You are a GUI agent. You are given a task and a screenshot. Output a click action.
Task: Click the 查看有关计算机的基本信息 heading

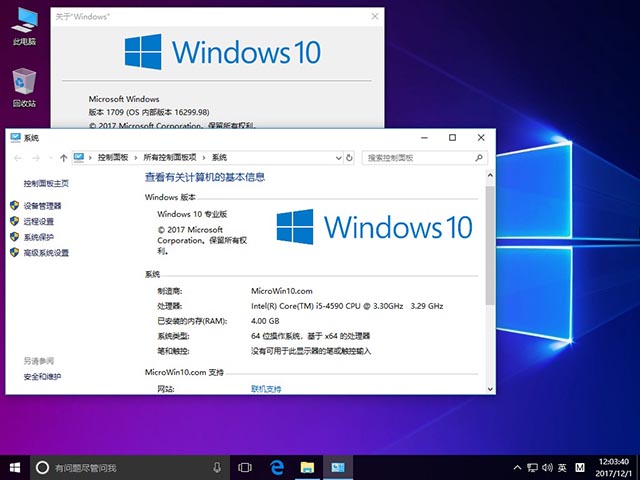click(x=205, y=177)
